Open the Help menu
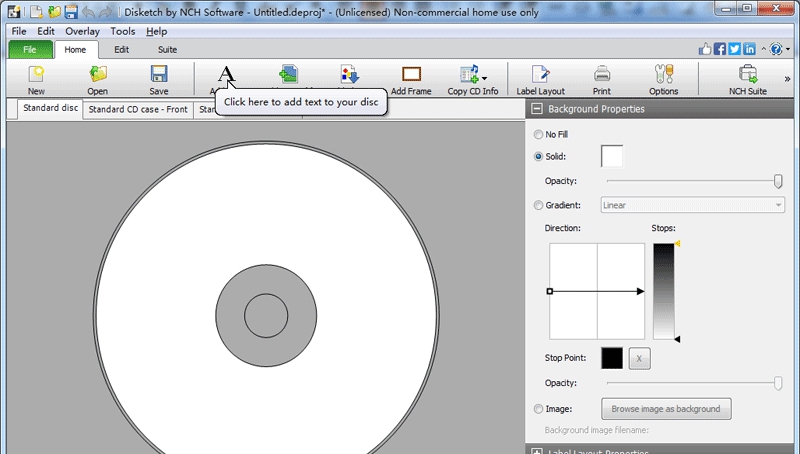800x454 pixels. tap(157, 31)
